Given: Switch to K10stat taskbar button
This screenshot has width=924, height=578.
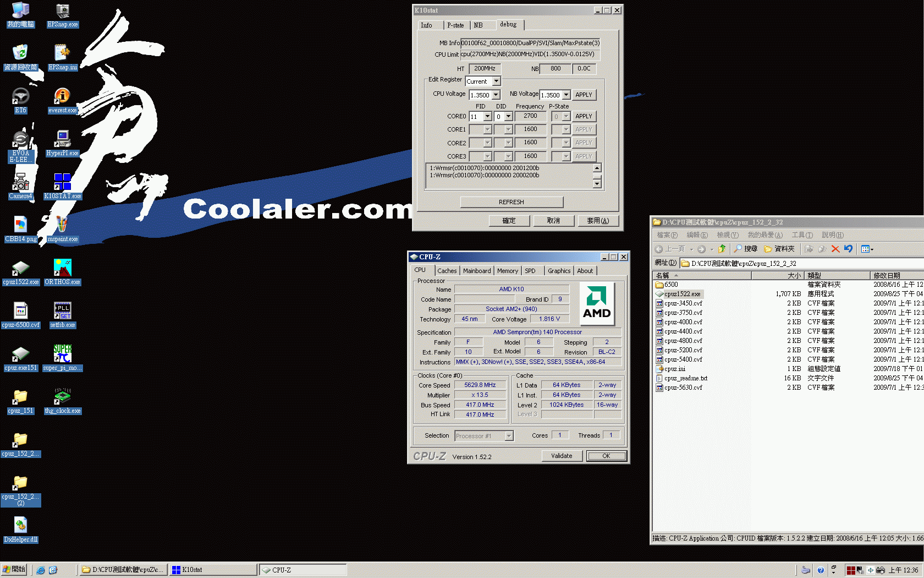Looking at the screenshot, I should point(213,570).
